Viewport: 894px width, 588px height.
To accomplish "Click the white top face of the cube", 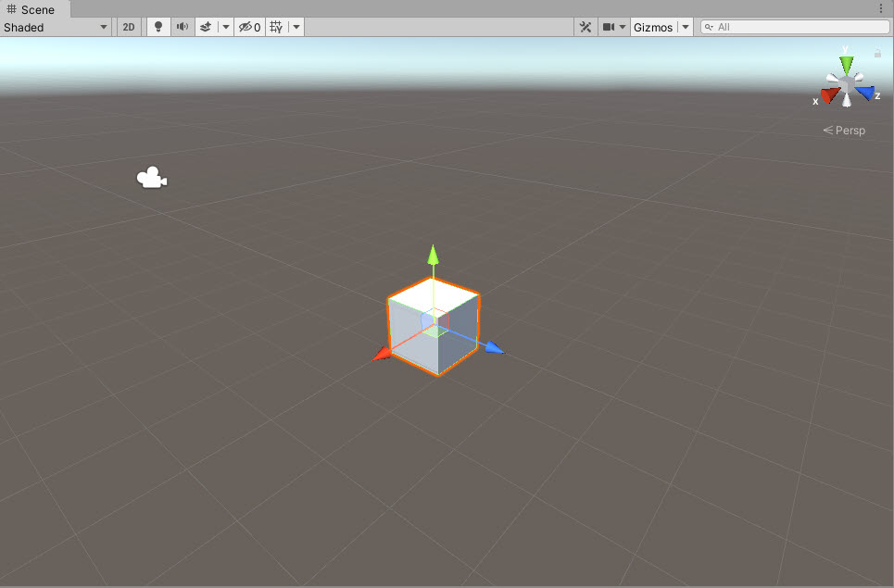I will (x=434, y=295).
